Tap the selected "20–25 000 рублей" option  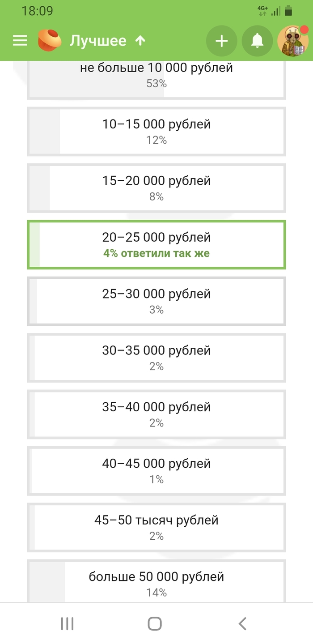pyautogui.click(x=156, y=244)
